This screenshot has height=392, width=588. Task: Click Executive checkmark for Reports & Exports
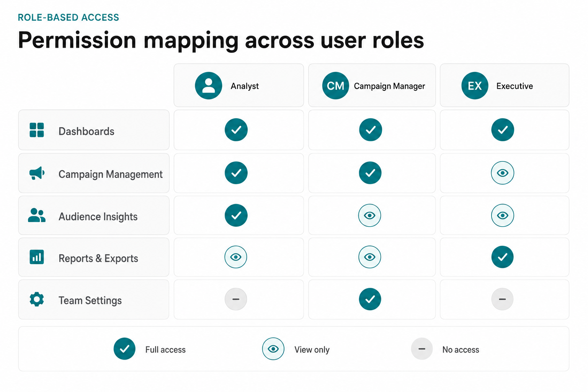pos(503,257)
